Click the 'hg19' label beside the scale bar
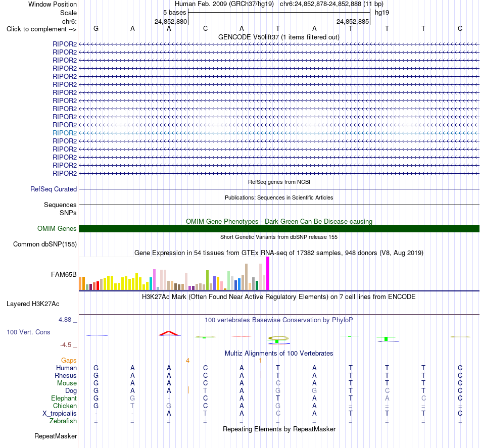480x448 pixels. (x=382, y=13)
